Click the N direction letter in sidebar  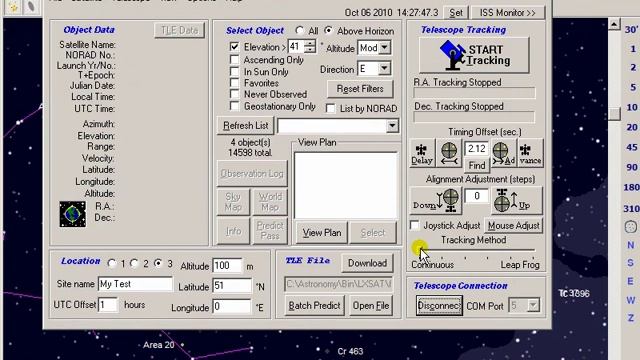[631, 245]
